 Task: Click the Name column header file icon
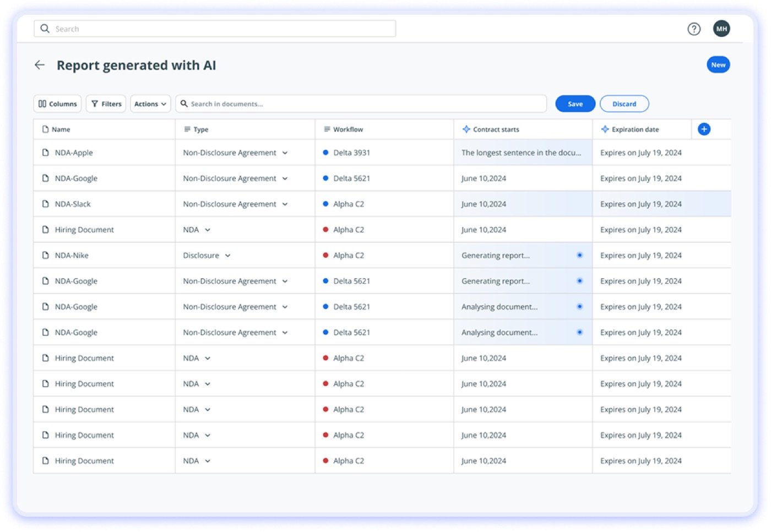pyautogui.click(x=45, y=129)
